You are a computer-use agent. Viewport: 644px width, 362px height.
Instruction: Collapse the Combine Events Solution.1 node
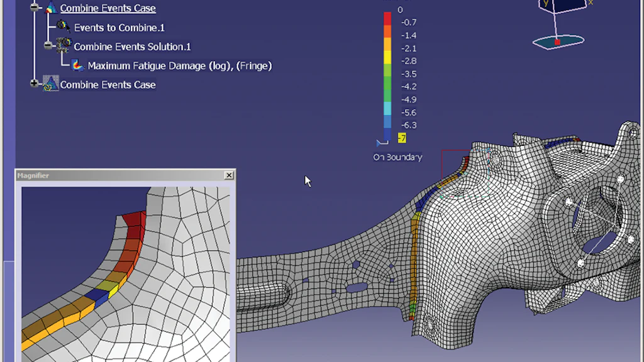(48, 45)
